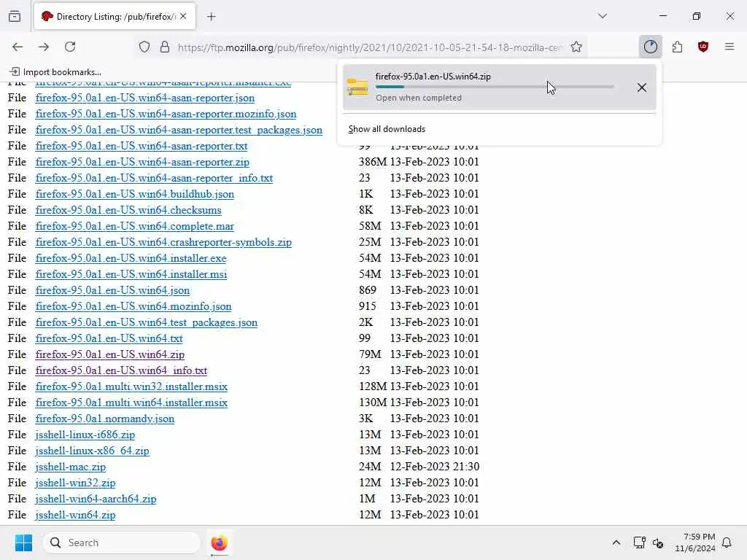Open firefox-95.0a1.en-US.win64.json link

tap(112, 290)
